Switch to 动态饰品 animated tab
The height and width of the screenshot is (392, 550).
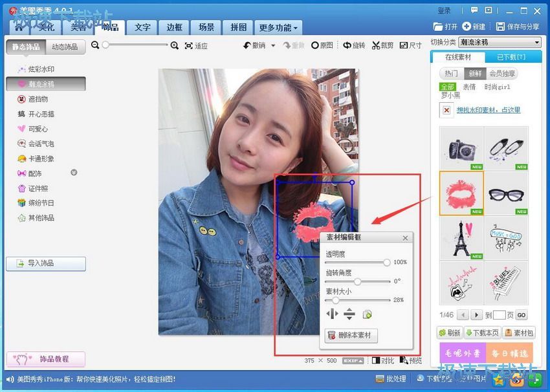click(x=65, y=47)
